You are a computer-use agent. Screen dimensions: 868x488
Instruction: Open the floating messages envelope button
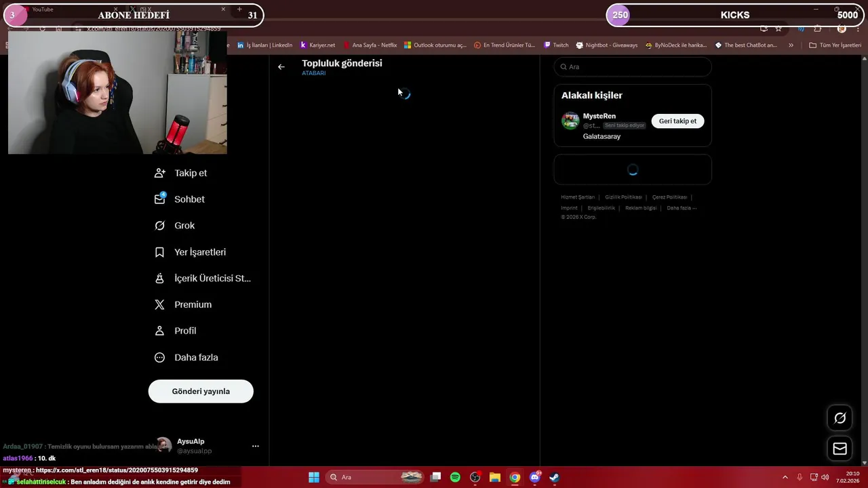click(x=840, y=449)
